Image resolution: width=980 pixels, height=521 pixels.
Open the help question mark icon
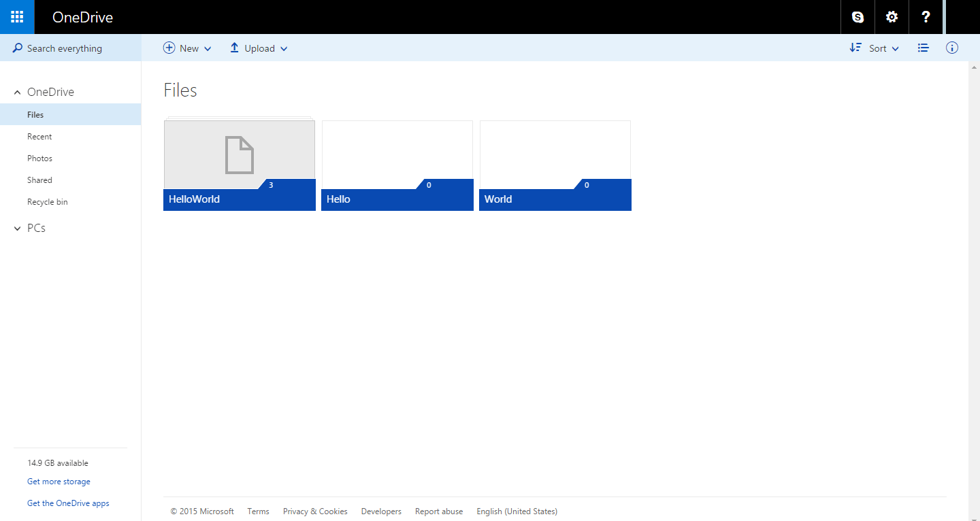coord(926,17)
